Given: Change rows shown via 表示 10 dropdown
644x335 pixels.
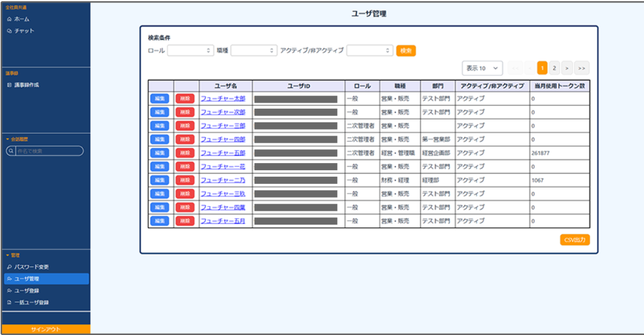Looking at the screenshot, I should 482,68.
